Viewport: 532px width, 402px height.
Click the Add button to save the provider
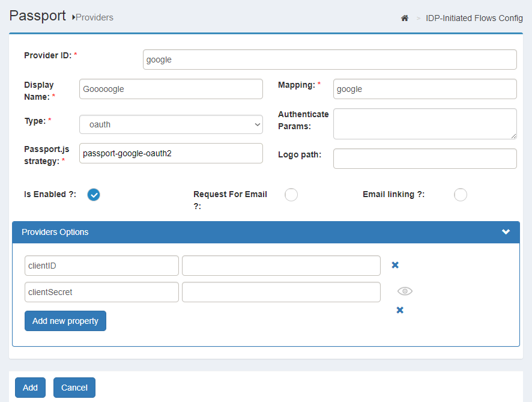pos(30,388)
